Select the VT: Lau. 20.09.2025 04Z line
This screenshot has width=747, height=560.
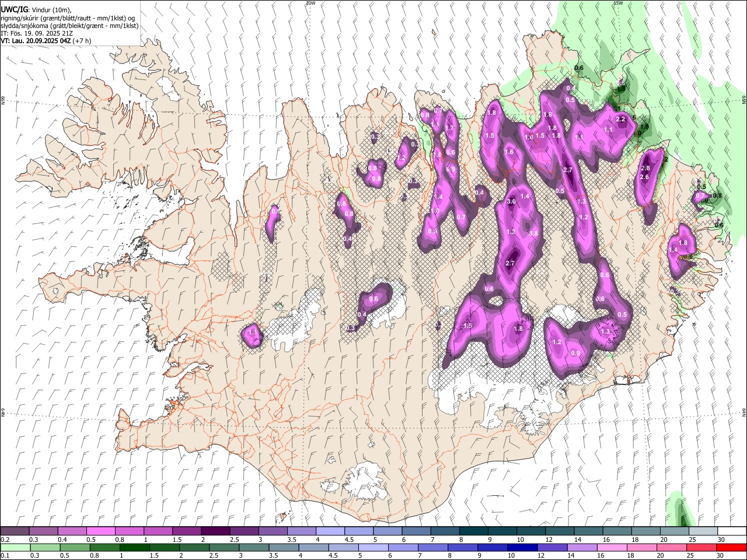36,41
